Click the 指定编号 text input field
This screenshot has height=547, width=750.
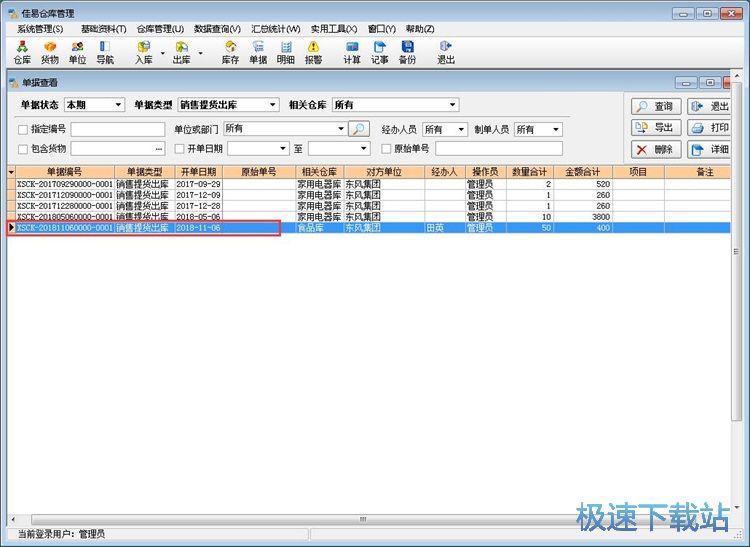pos(118,130)
